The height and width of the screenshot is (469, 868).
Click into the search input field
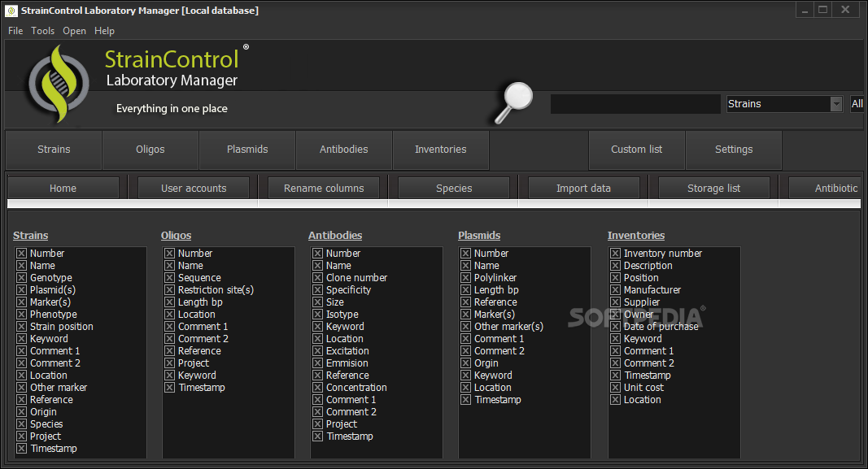click(635, 104)
